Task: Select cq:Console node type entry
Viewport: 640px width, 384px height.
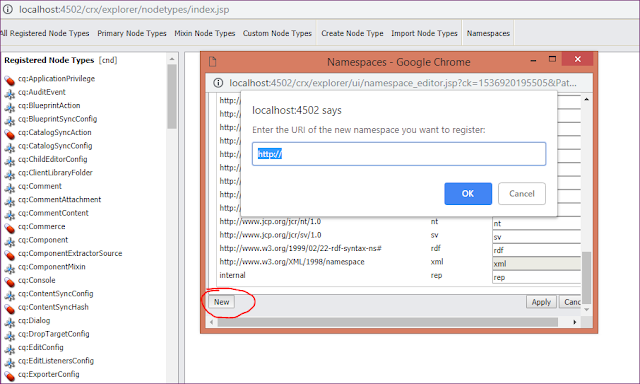Action: point(36,280)
